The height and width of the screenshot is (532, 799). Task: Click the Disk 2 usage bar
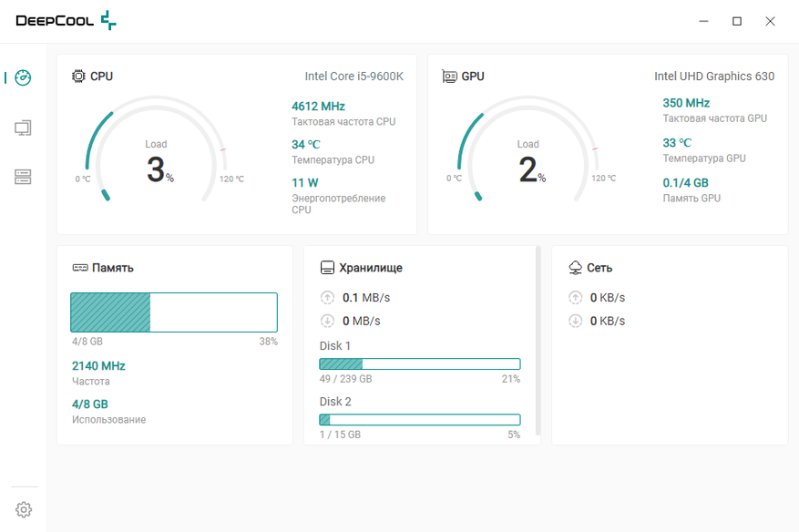click(420, 419)
